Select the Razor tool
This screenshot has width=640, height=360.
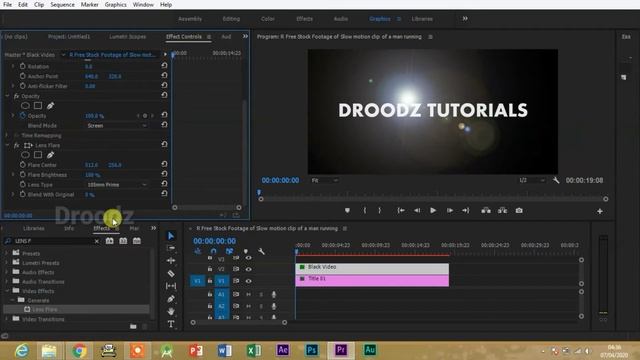pos(171,273)
